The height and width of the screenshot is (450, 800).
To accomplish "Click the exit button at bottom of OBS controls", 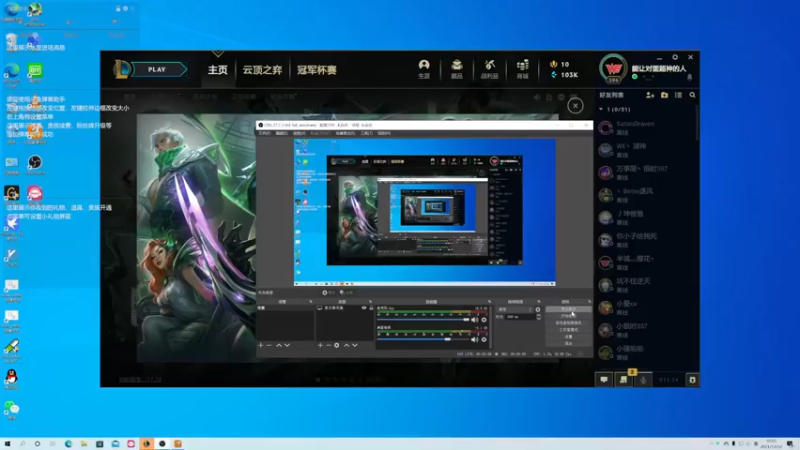I will [x=568, y=343].
